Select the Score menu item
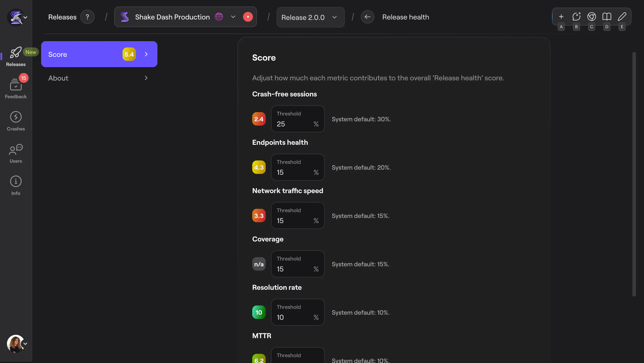 tap(99, 54)
